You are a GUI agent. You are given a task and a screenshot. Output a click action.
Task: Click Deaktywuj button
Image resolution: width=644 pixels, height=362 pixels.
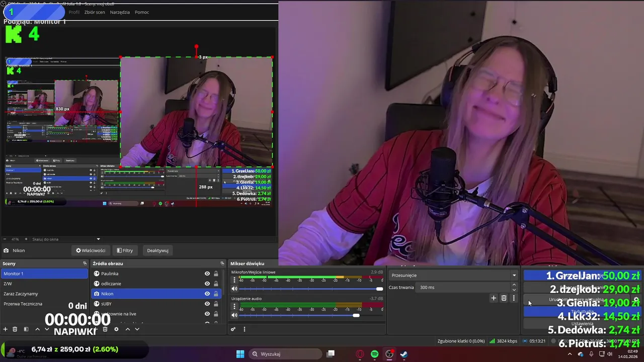[x=158, y=250]
